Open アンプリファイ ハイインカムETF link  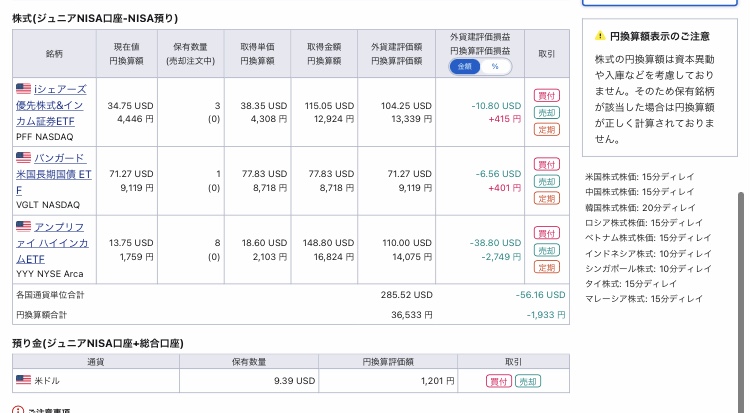[52, 243]
